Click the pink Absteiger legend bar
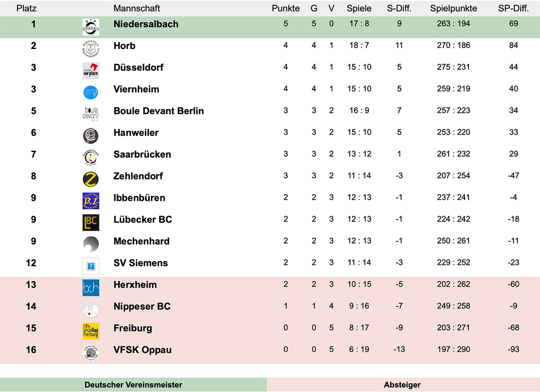This screenshot has width=540, height=392. click(402, 385)
